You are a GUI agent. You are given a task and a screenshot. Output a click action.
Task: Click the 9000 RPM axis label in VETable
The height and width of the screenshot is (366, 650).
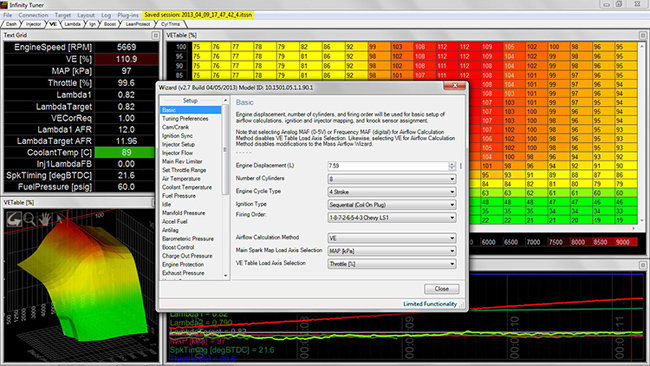[622, 242]
